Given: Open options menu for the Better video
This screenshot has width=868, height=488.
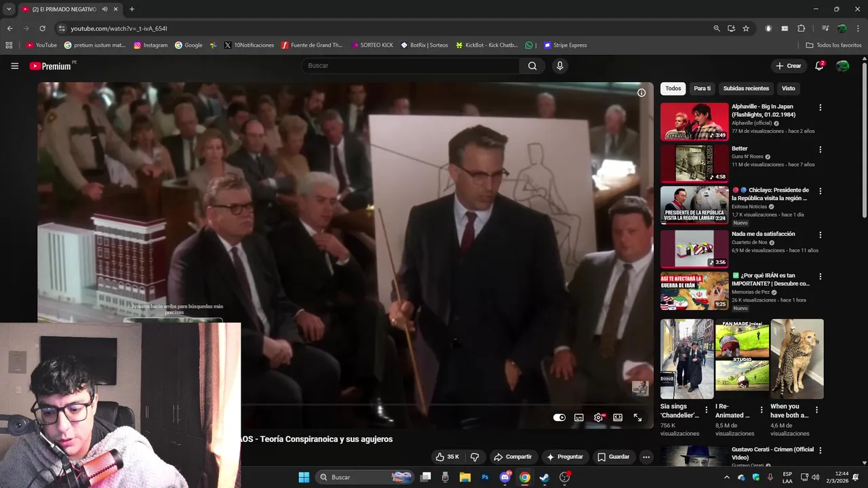Looking at the screenshot, I should coord(820,149).
